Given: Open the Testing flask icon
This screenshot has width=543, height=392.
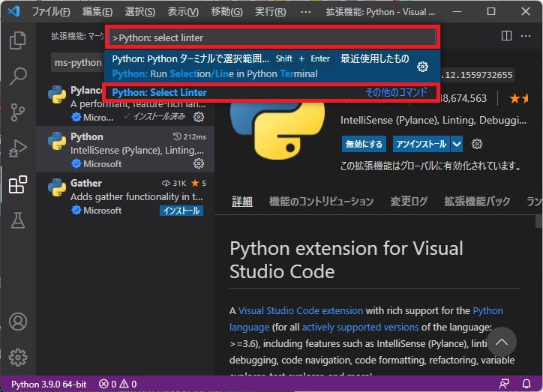Looking at the screenshot, I should 17,220.
